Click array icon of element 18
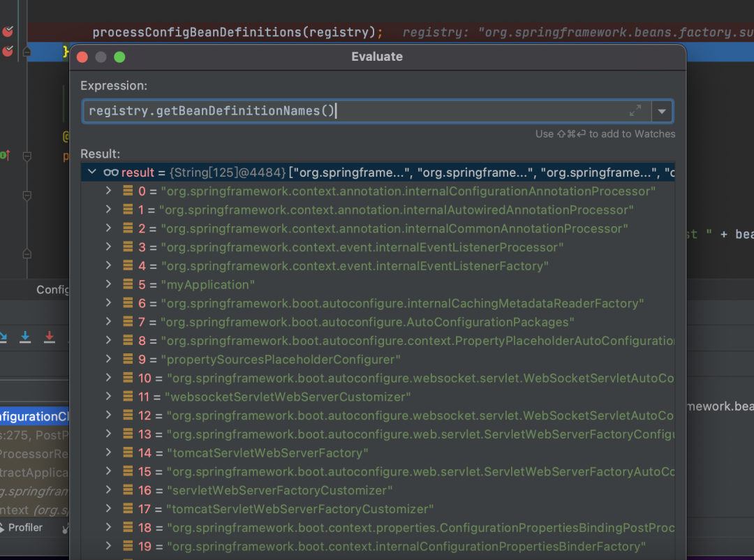 [128, 527]
